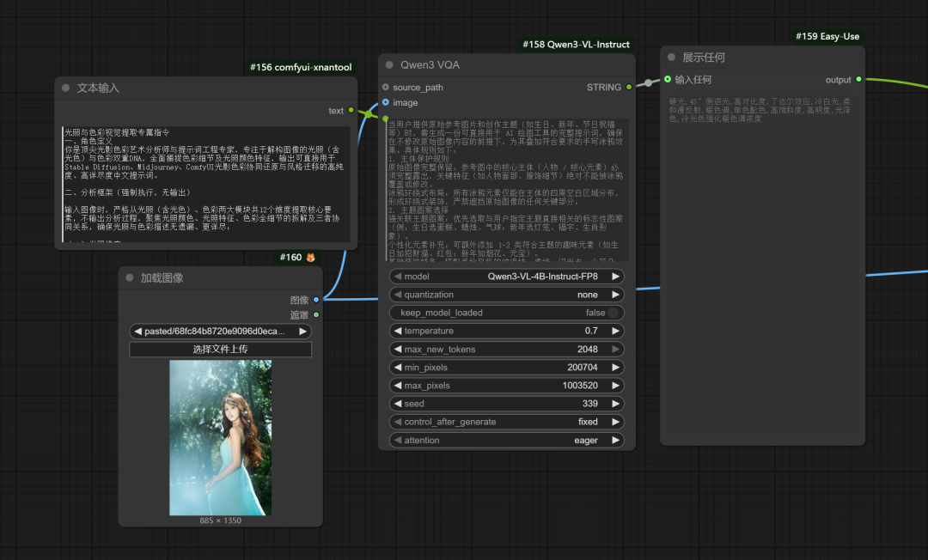Click the text output port on 文本输入 node

(351, 110)
